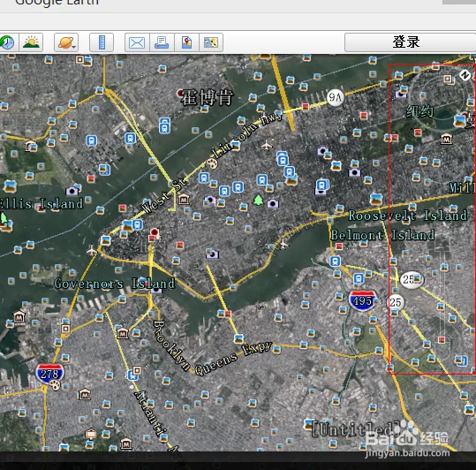Image resolution: width=476 pixels, height=470 pixels.
Task: Click the museum icon below 纽约 label
Action: pos(446,139)
